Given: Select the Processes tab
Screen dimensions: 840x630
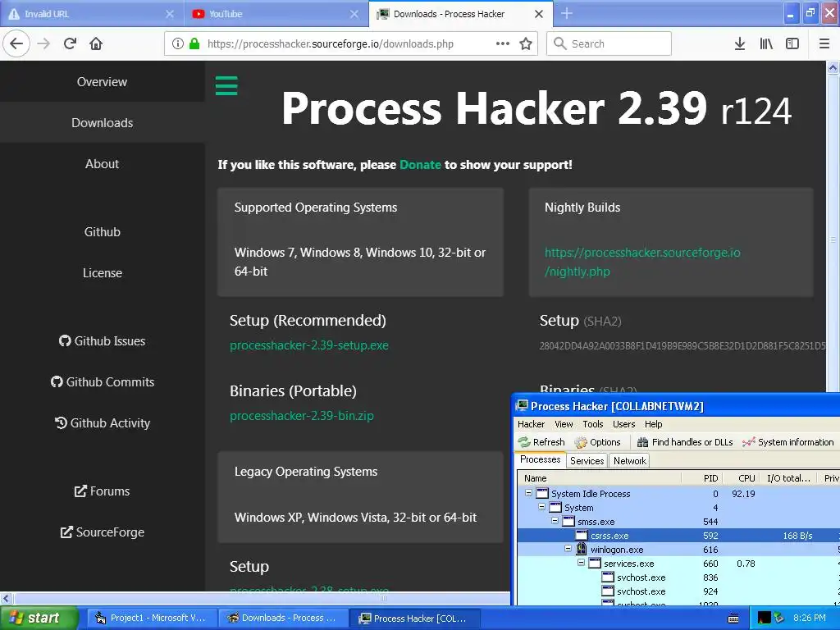Looking at the screenshot, I should [540, 459].
